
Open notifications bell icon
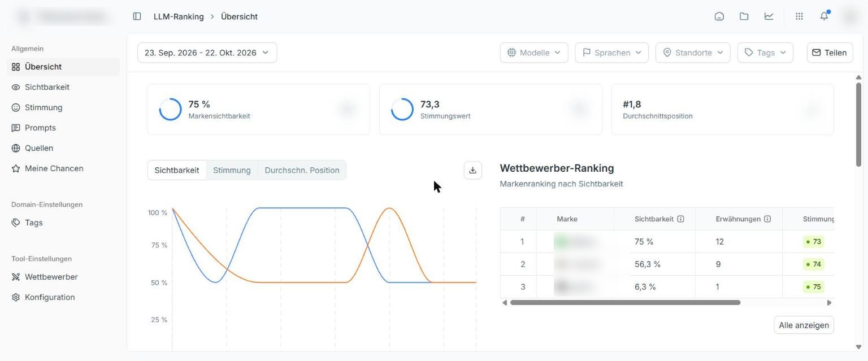point(824,16)
